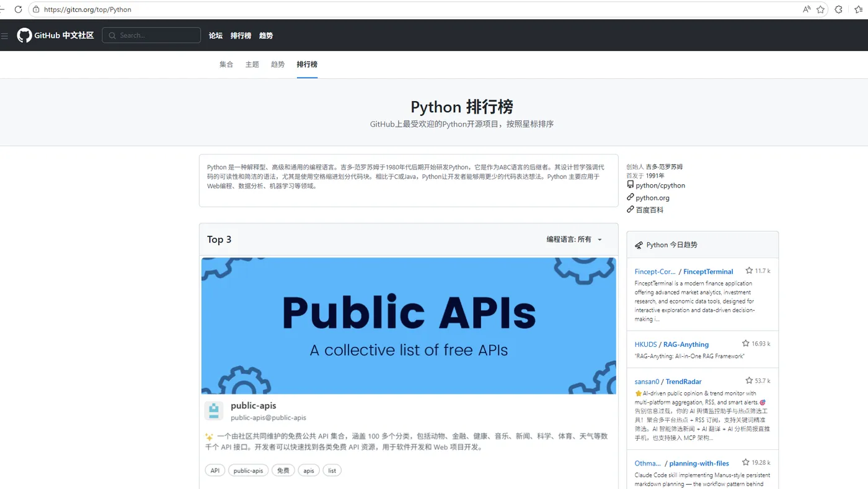Click the star icon next to 19.28 k
Viewport: 868px width, 489px height.
pyautogui.click(x=746, y=462)
